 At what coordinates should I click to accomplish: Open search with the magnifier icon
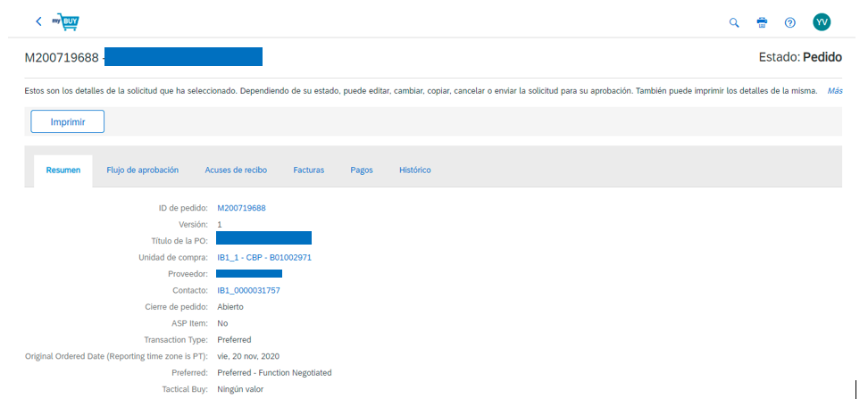click(x=734, y=22)
